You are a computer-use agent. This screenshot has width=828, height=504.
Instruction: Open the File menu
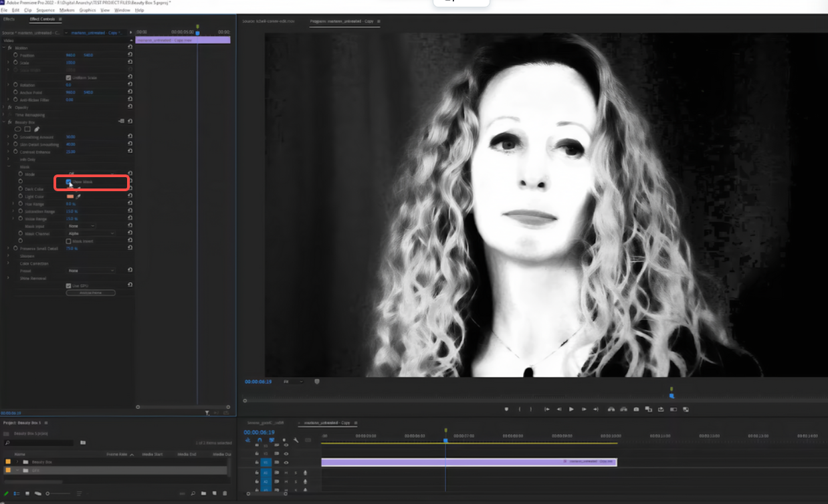pos(4,11)
